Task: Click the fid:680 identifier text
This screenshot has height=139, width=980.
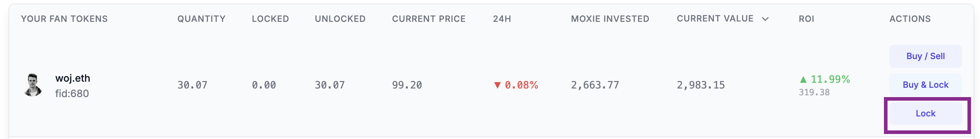Action: pyautogui.click(x=72, y=94)
